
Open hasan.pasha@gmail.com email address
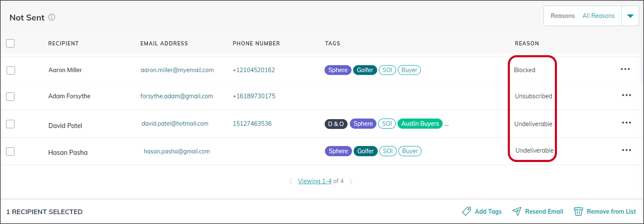[x=177, y=151]
